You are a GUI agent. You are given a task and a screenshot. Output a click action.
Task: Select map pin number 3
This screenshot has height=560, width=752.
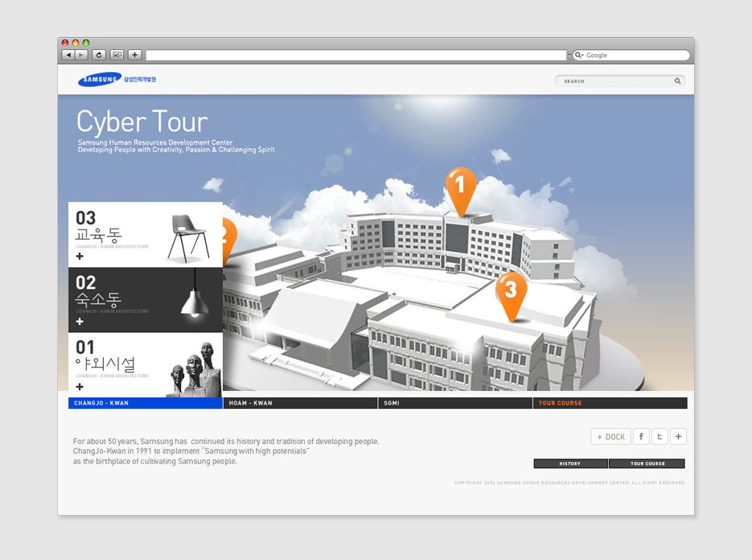pyautogui.click(x=512, y=296)
